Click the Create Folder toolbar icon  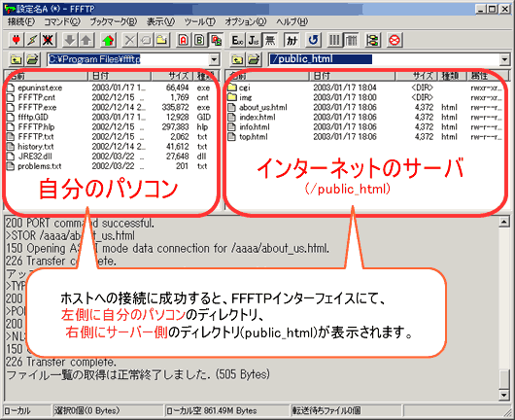pos(161,41)
